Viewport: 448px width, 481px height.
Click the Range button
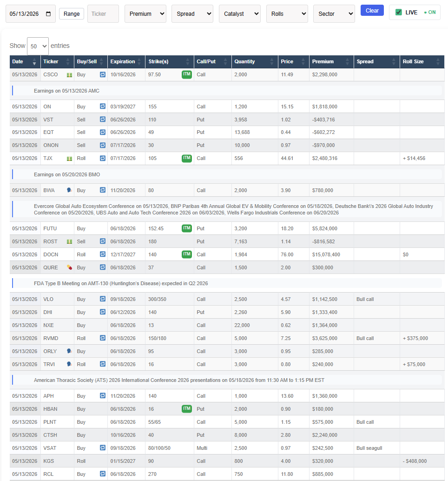point(72,14)
